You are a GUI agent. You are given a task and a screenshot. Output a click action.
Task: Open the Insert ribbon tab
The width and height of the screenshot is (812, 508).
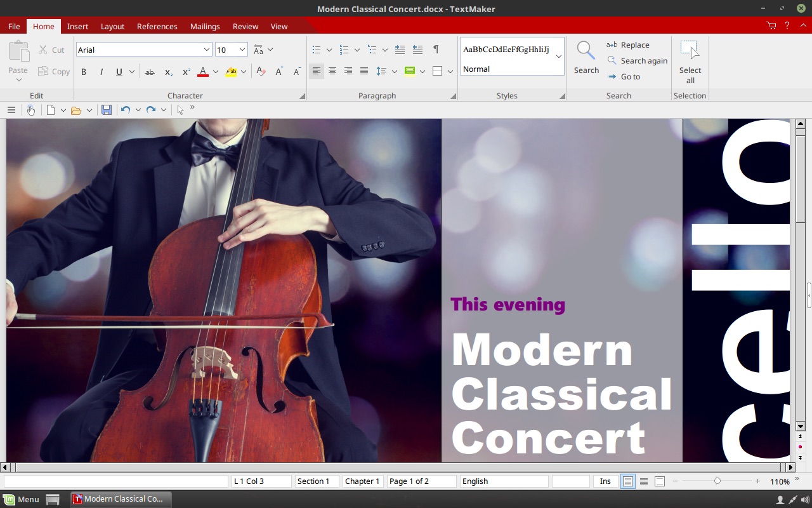click(78, 26)
